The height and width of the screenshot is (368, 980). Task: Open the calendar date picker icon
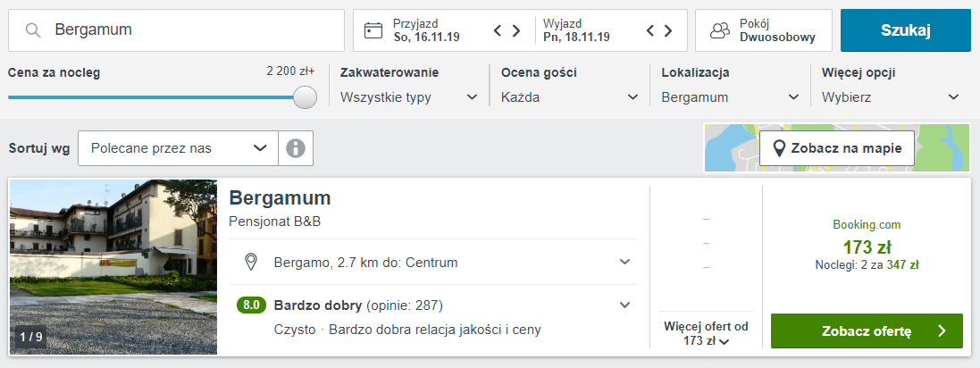click(x=373, y=30)
